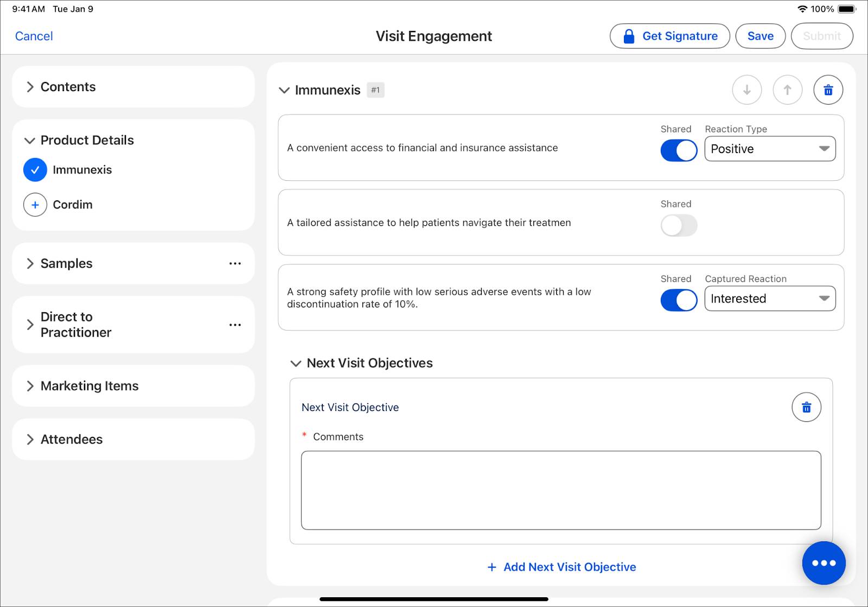Enable sharing for tailored assistance message

point(678,225)
